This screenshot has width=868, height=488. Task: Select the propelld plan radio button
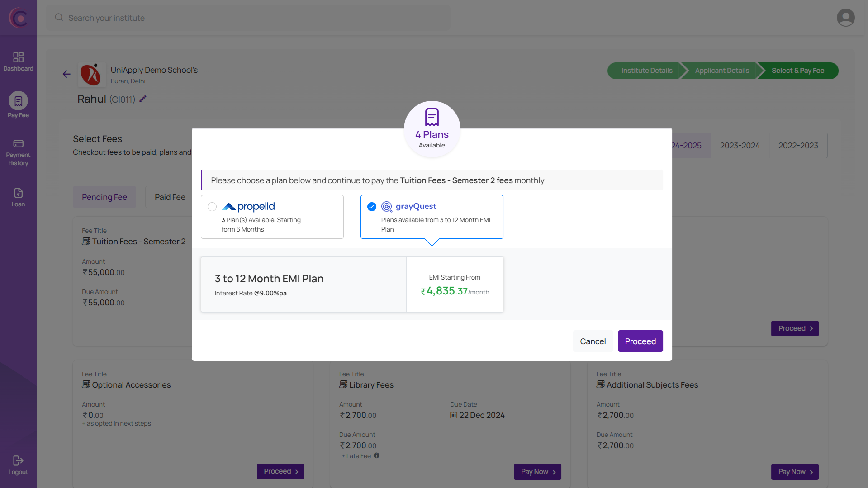click(212, 207)
